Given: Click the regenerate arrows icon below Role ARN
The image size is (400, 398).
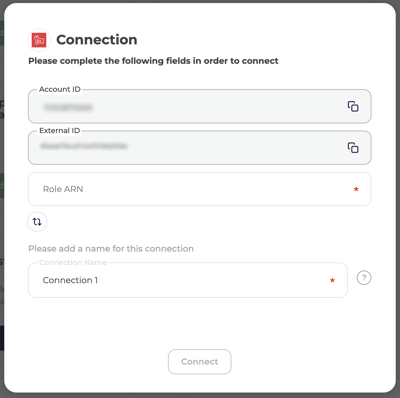Looking at the screenshot, I should coord(37,221).
